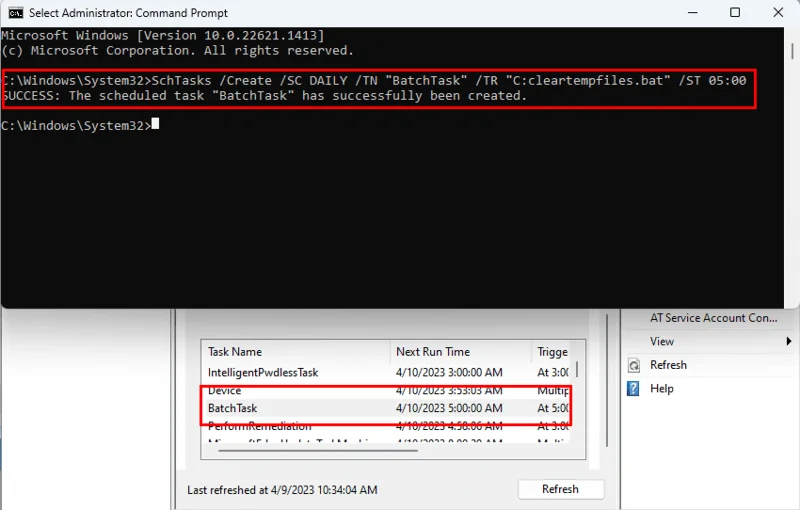Open AT Service Account Configuration entry

pos(713,318)
